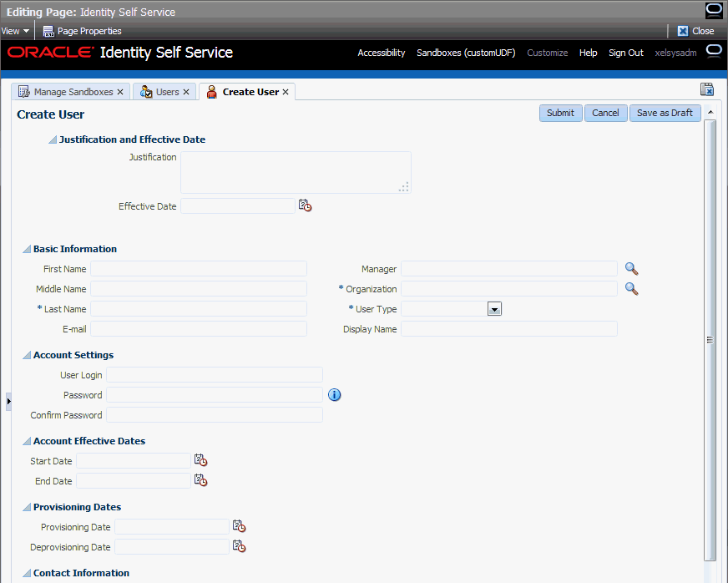Screen dimensions: 728x583
Task: Search for a Manager using magnifier icon
Action: pos(631,268)
